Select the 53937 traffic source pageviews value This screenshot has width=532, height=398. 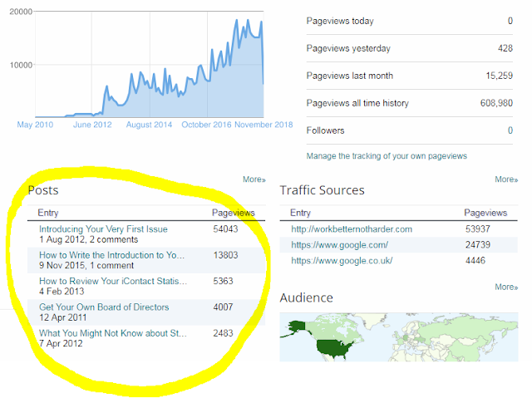point(478,229)
